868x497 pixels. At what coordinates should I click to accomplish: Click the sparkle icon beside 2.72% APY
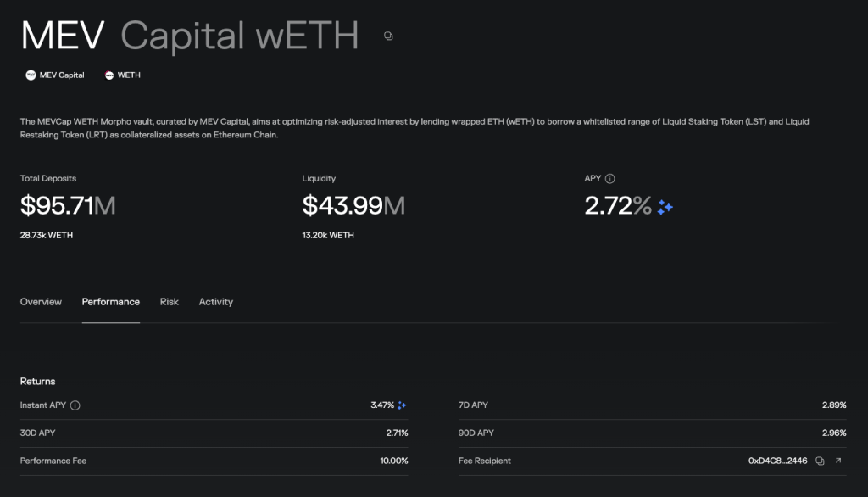665,207
